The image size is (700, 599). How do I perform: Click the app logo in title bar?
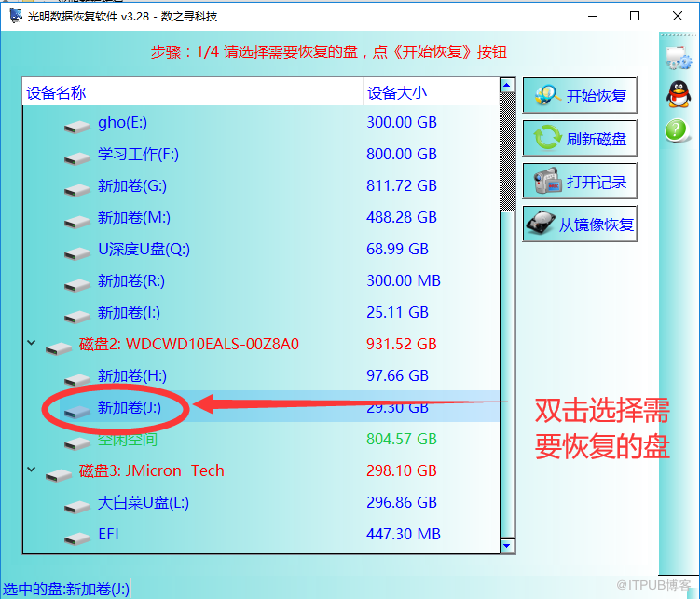(x=16, y=16)
